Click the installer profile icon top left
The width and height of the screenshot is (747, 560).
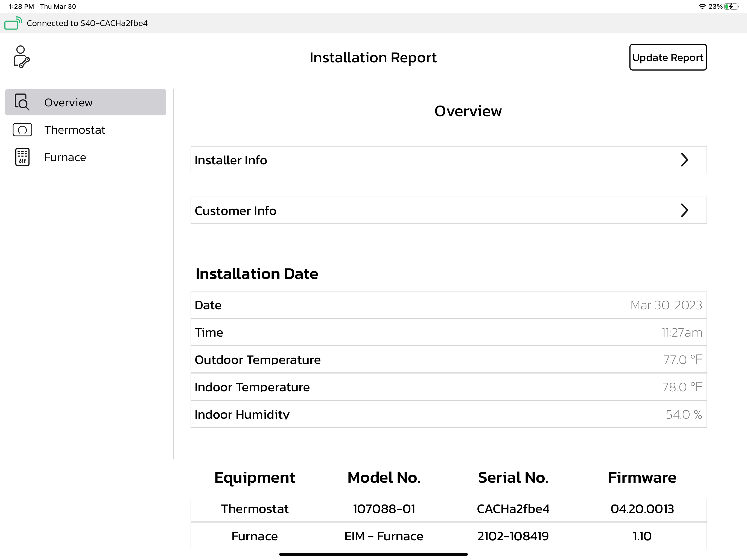point(21,56)
